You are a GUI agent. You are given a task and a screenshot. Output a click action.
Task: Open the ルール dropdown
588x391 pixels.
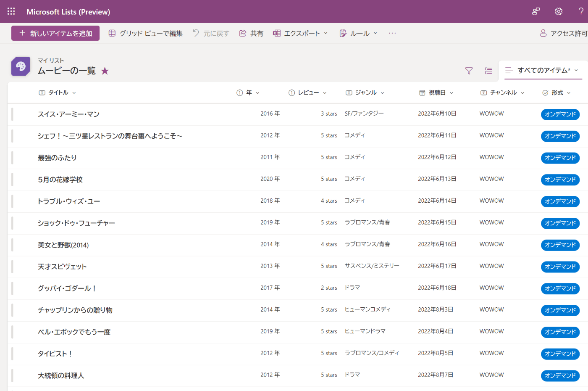coord(358,33)
